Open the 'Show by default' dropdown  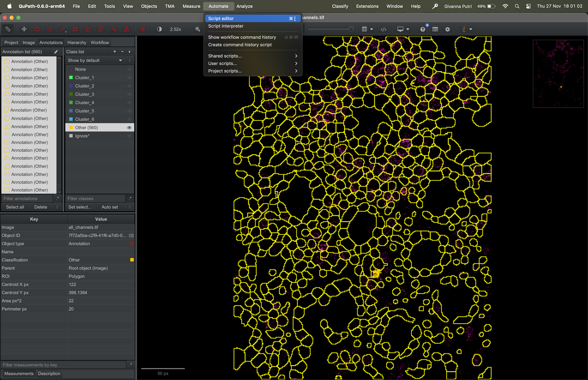pos(95,60)
